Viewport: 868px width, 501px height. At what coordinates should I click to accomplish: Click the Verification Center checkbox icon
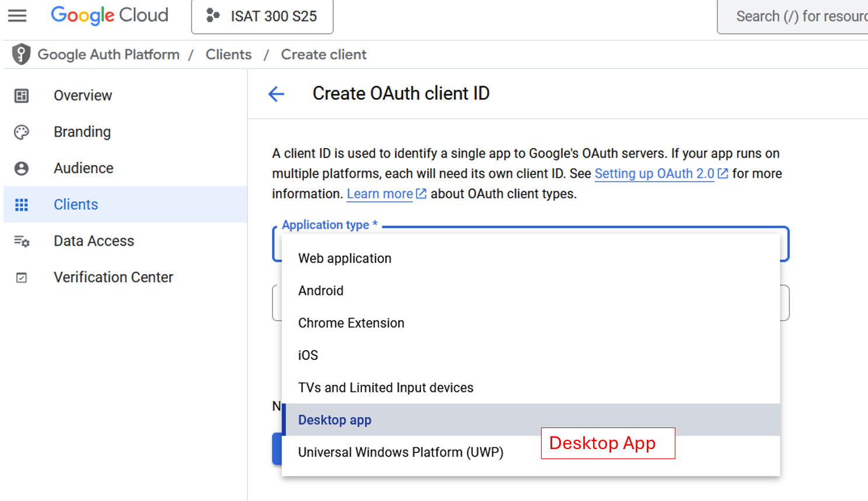pyautogui.click(x=22, y=278)
